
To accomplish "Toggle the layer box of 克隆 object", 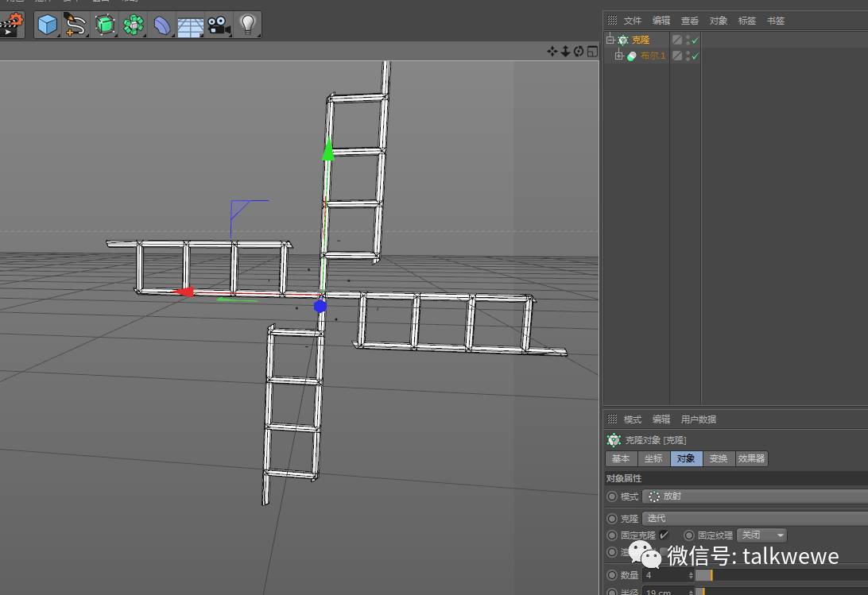I will point(677,40).
